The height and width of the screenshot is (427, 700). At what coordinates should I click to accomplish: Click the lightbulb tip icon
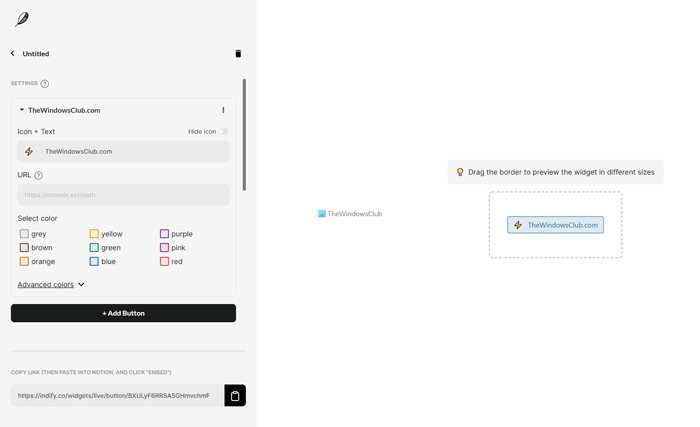[x=460, y=172]
